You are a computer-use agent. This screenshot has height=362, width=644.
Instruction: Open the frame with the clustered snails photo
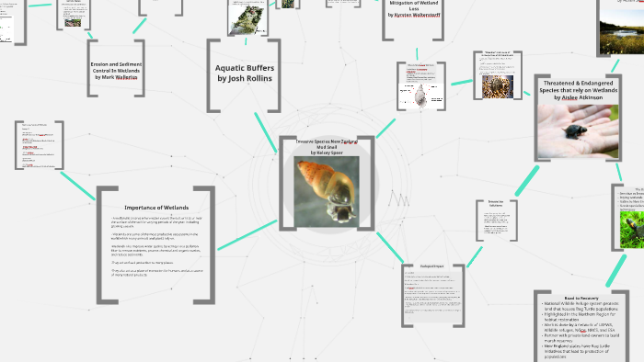[x=498, y=75]
